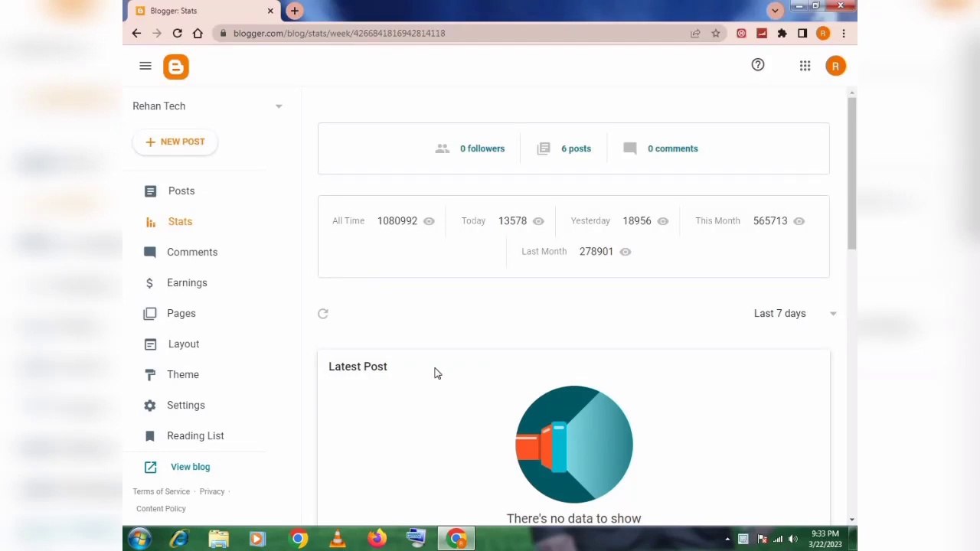The width and height of the screenshot is (980, 551).
Task: Open Settings in the sidebar
Action: (186, 405)
